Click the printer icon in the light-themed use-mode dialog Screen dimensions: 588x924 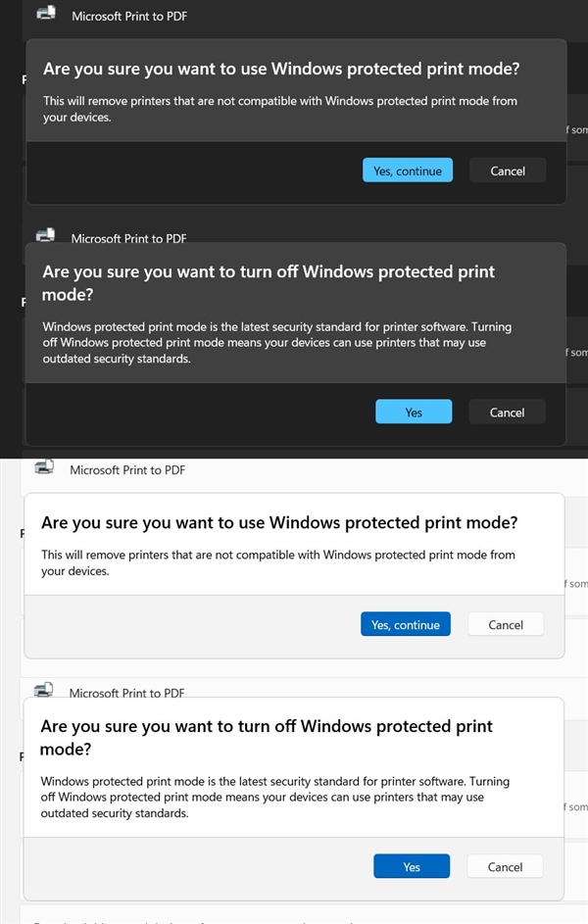[x=44, y=466]
